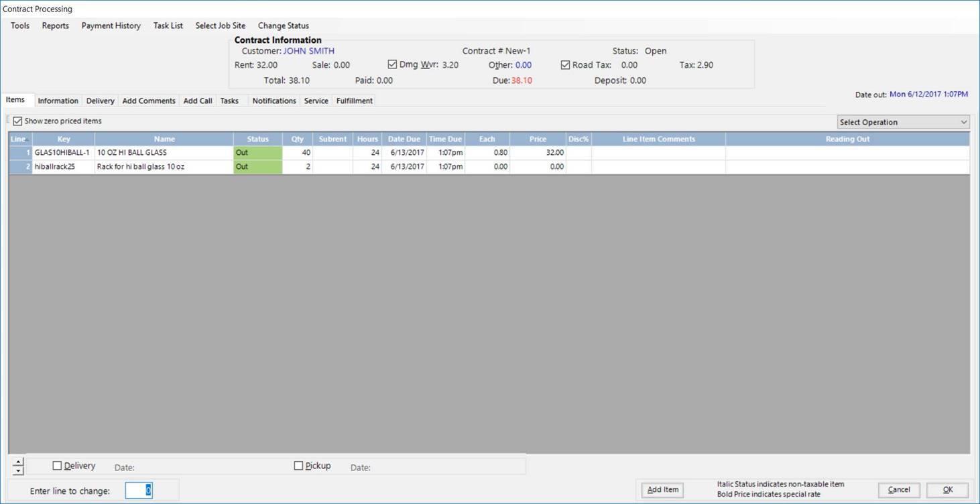980x504 pixels.
Task: Open the Tools menu
Action: pos(20,25)
